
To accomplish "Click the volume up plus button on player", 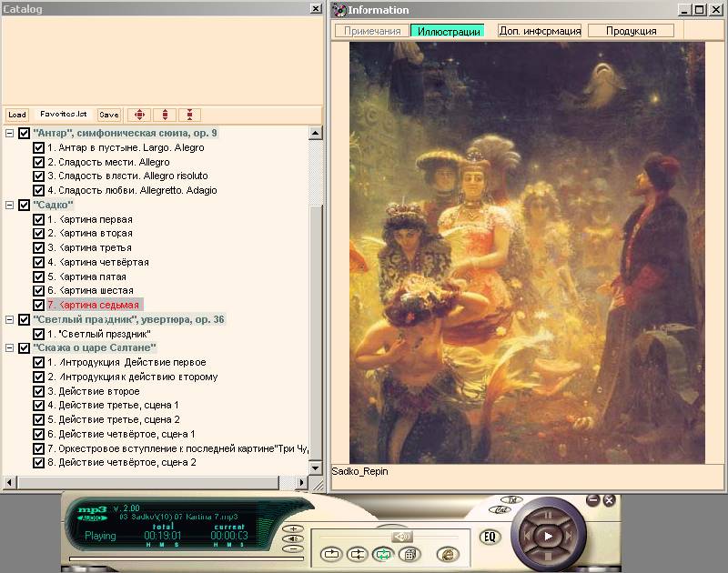I will pyautogui.click(x=293, y=528).
